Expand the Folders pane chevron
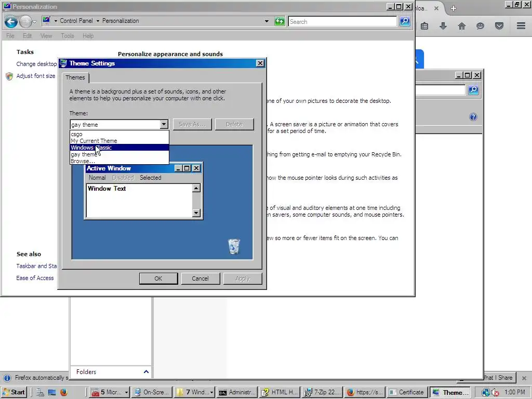 click(146, 372)
